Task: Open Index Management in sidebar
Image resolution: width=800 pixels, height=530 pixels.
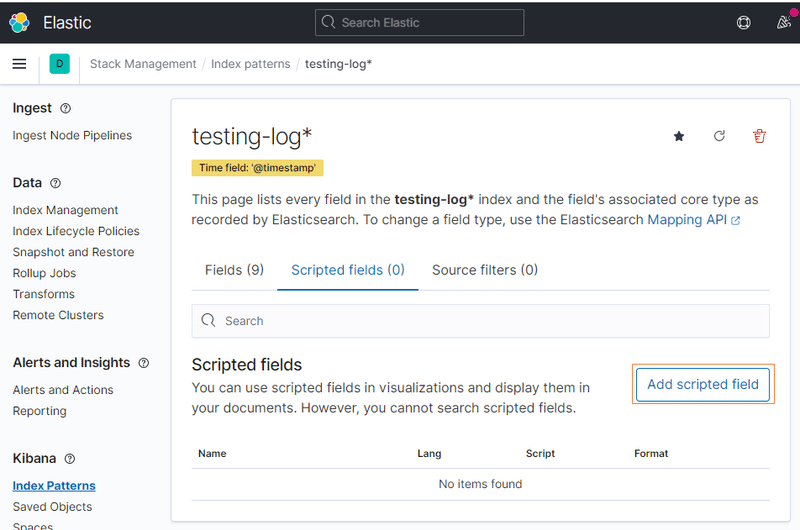Action: pyautogui.click(x=65, y=210)
